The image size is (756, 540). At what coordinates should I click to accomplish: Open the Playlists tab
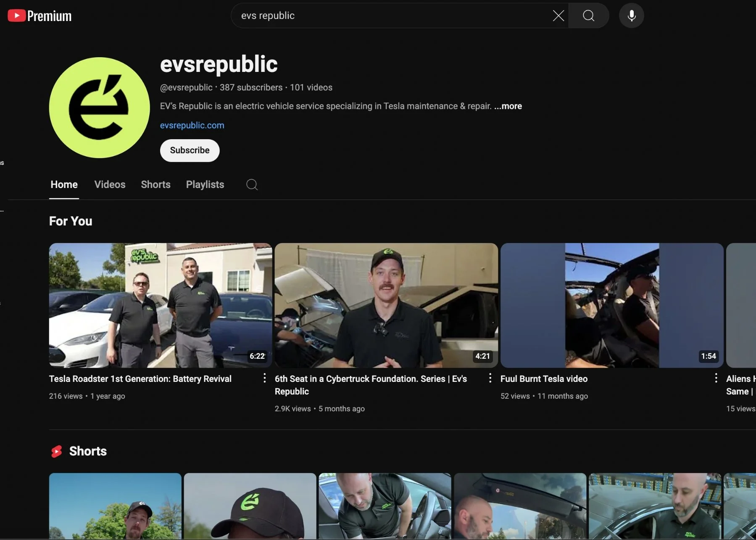point(205,185)
